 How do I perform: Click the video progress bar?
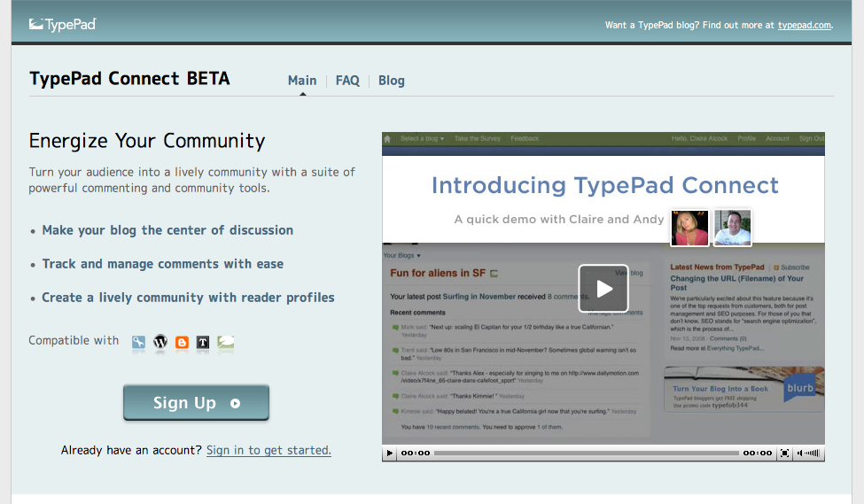click(x=587, y=453)
